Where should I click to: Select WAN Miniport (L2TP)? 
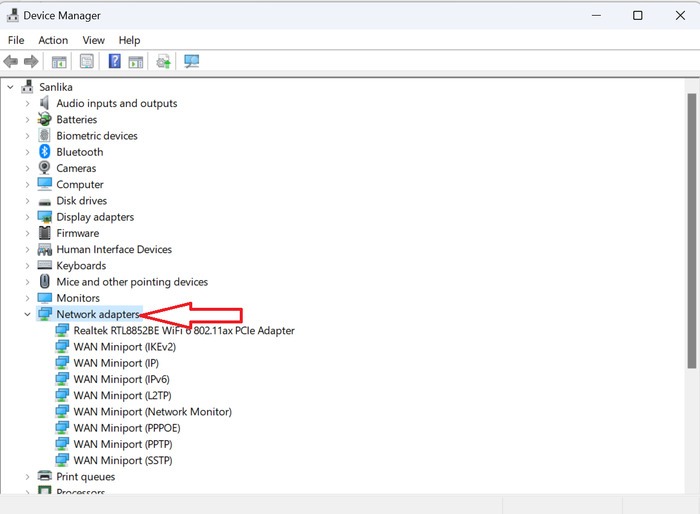[122, 395]
